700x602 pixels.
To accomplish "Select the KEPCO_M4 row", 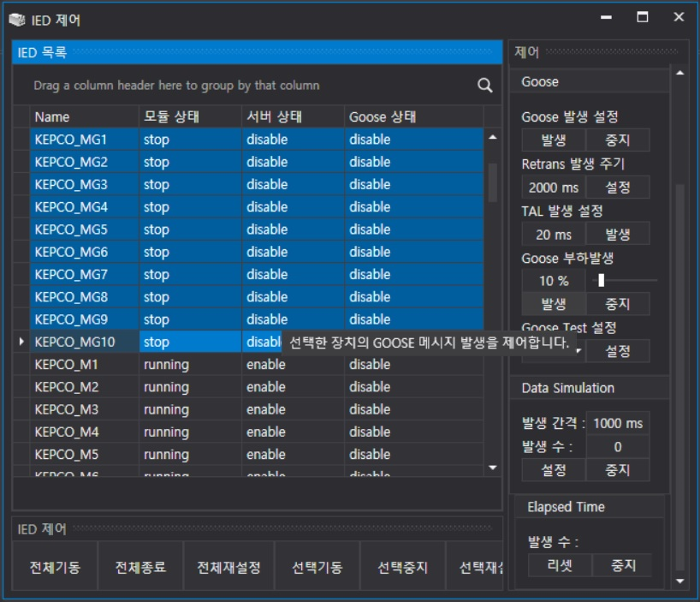I will click(x=257, y=432).
